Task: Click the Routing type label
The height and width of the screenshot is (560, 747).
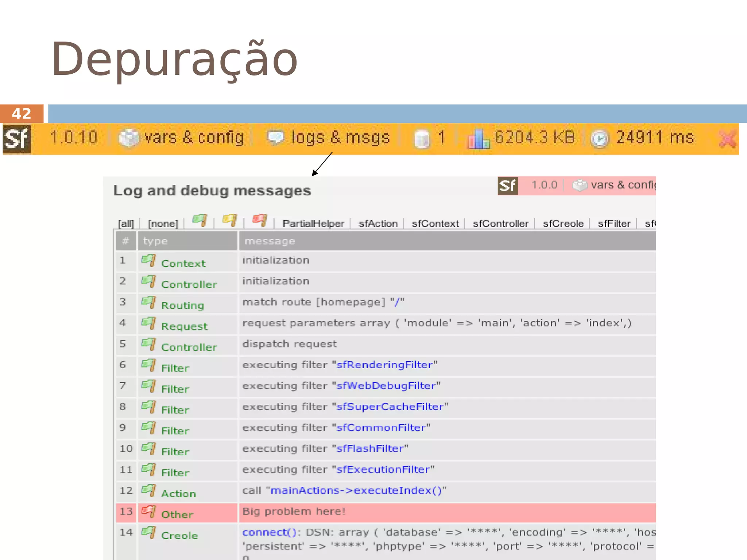Action: (183, 306)
